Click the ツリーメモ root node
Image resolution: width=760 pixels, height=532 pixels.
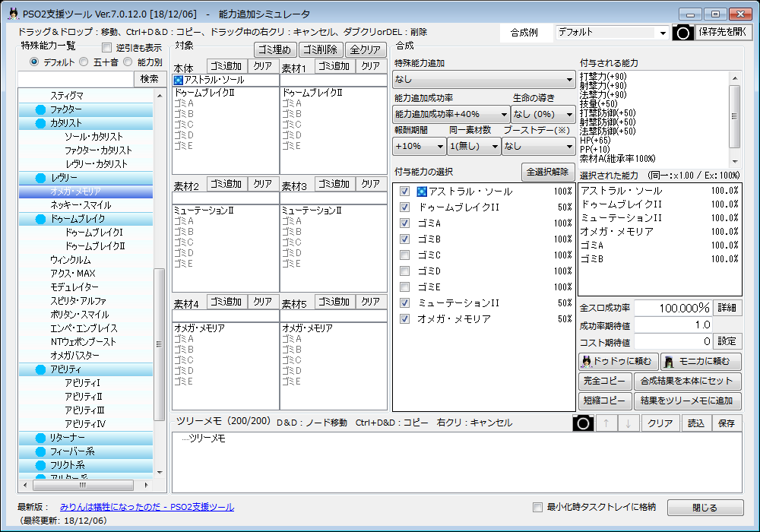207,439
